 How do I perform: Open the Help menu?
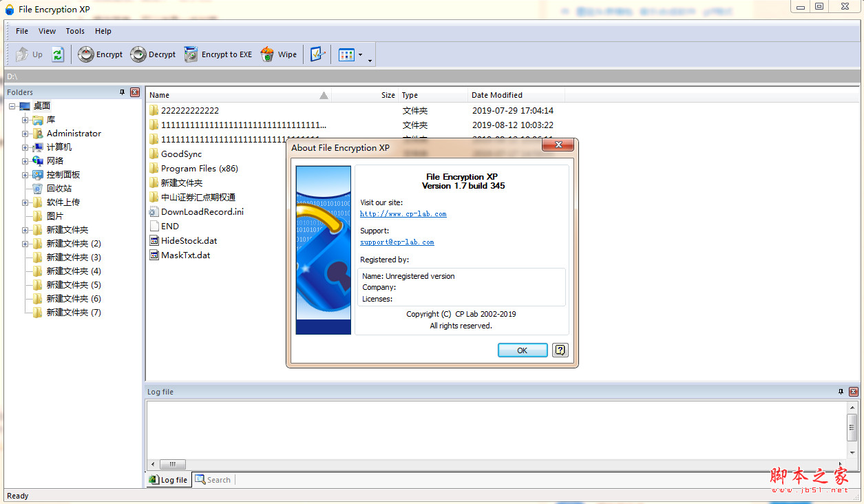103,31
